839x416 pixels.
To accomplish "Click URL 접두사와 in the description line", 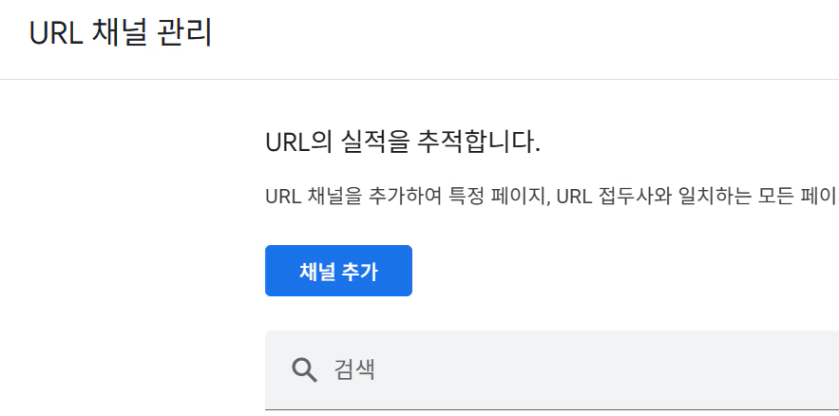I will (x=613, y=196).
